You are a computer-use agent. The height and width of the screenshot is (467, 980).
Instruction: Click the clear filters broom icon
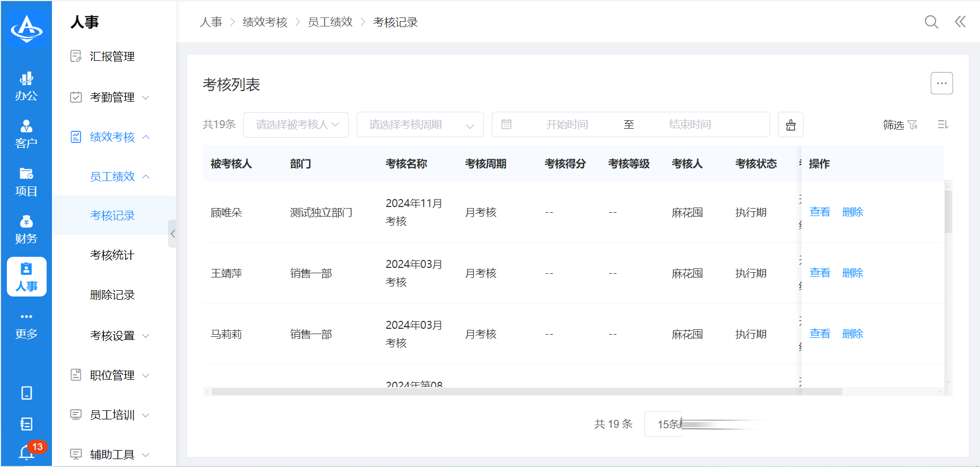coord(790,125)
